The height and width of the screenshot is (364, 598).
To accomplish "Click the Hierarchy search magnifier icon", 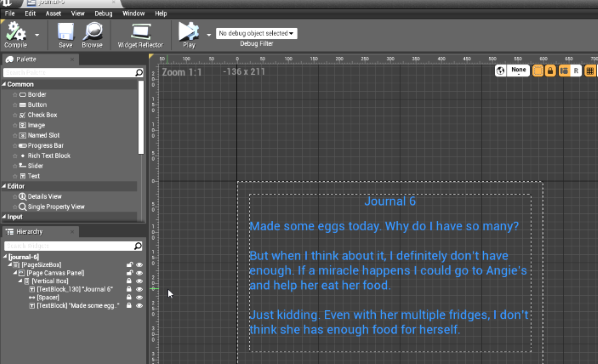I will click(x=138, y=246).
